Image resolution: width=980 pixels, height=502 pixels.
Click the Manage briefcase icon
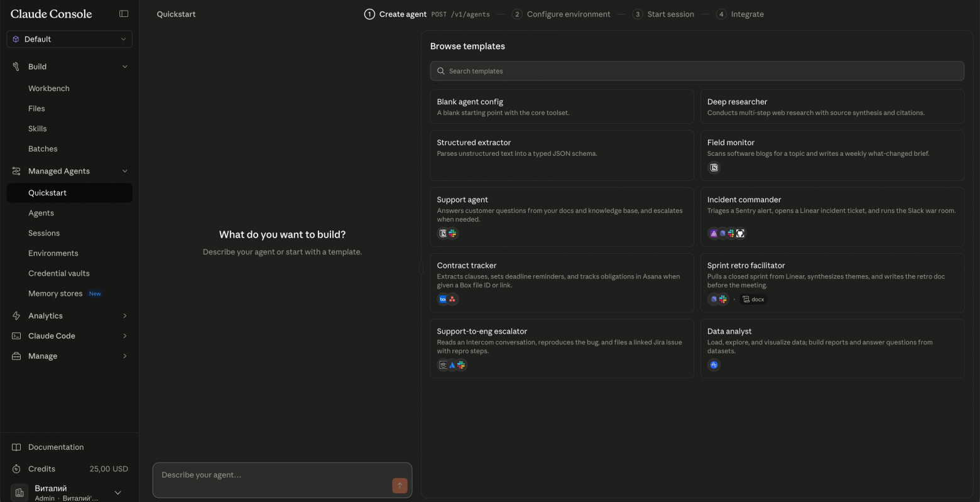pos(16,356)
